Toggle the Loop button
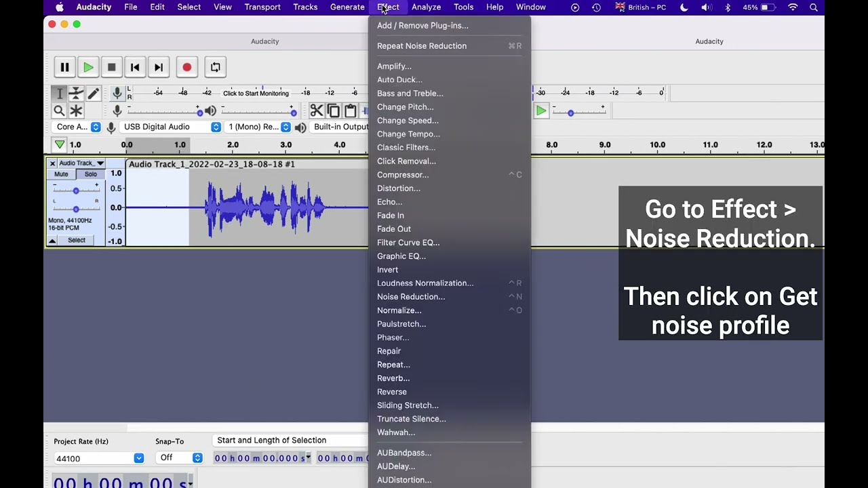The image size is (868, 488). point(215,67)
